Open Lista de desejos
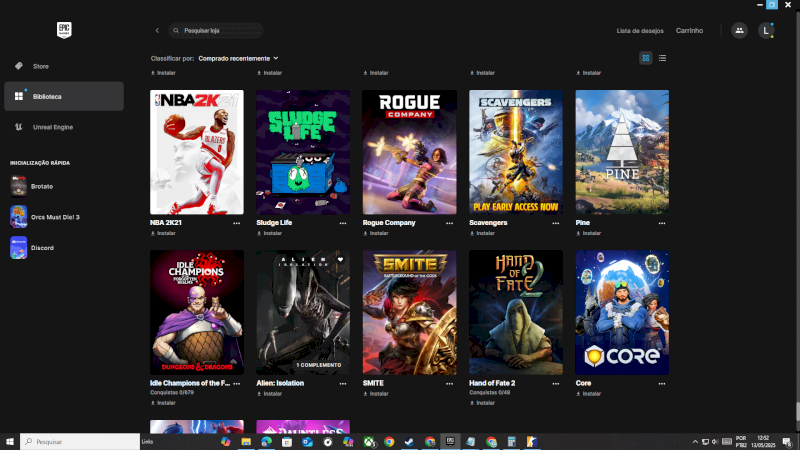This screenshot has width=800, height=450. (640, 31)
